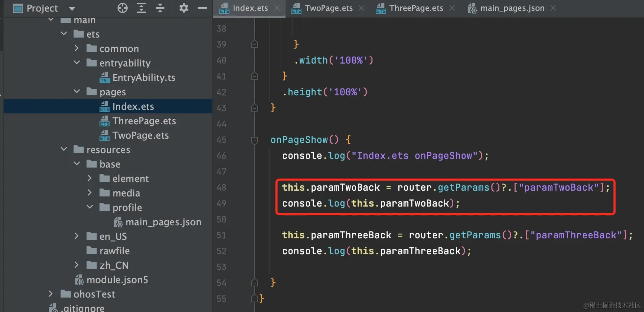The height and width of the screenshot is (312, 644).
Task: Close the TwoPage.ets tab
Action: click(x=361, y=8)
